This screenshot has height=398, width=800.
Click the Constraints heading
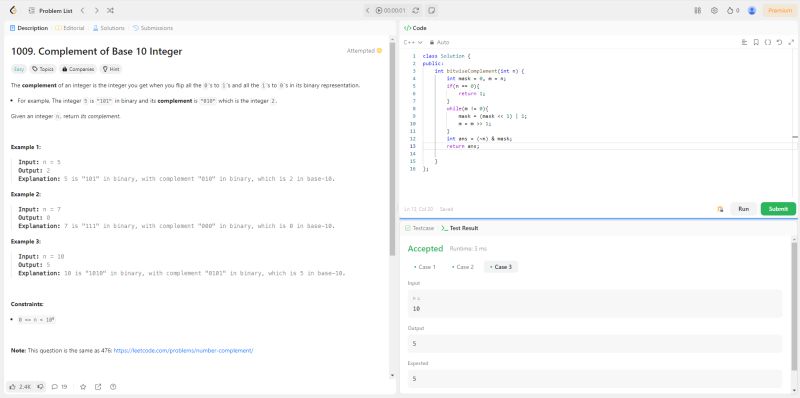(27, 304)
